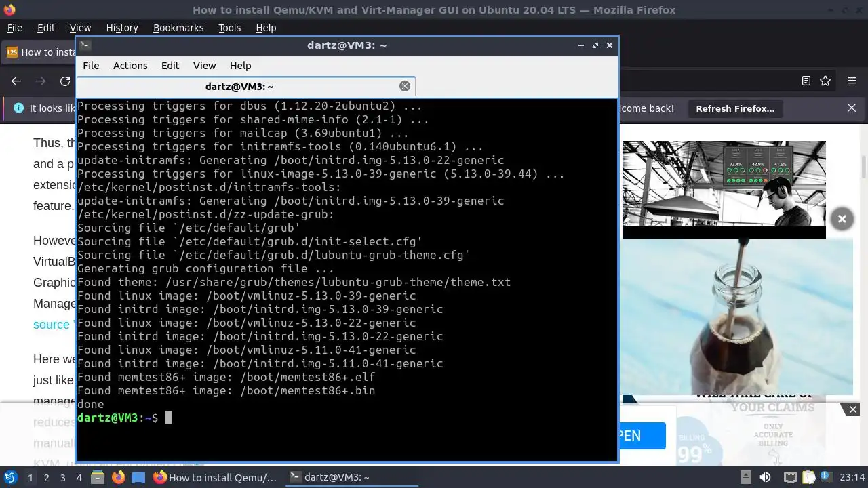Image resolution: width=868 pixels, height=488 pixels.
Task: Open the terminal Edit menu
Action: 170,66
